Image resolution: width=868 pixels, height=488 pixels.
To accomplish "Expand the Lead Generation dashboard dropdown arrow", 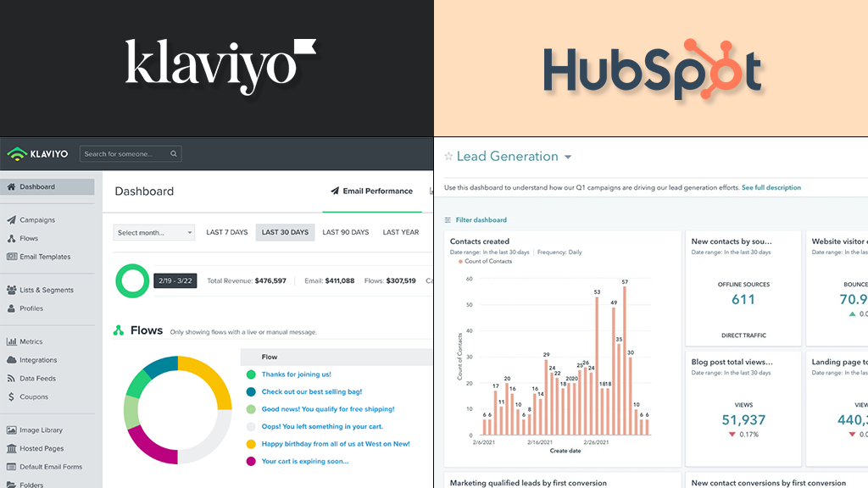I will tap(568, 157).
